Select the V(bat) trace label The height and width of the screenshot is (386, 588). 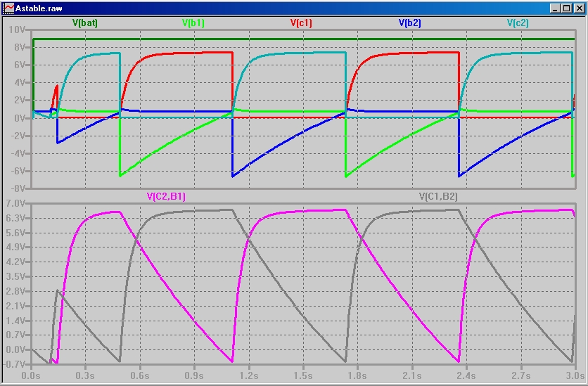click(84, 23)
